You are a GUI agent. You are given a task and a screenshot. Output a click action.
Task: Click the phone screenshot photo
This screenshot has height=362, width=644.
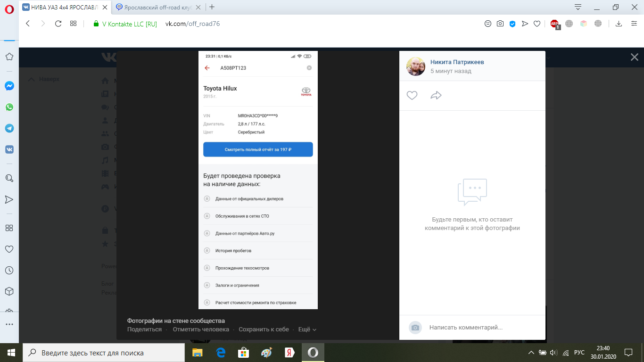tap(258, 180)
